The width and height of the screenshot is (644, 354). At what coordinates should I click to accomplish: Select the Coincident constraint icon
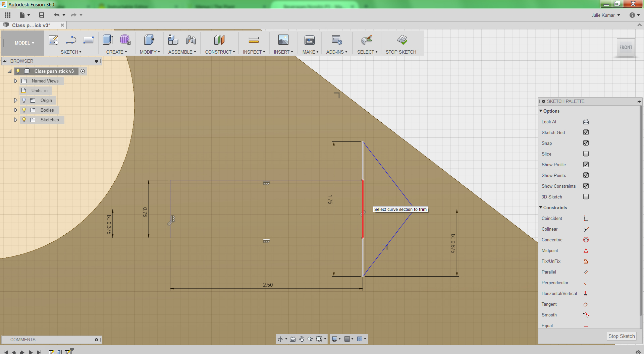(x=586, y=218)
